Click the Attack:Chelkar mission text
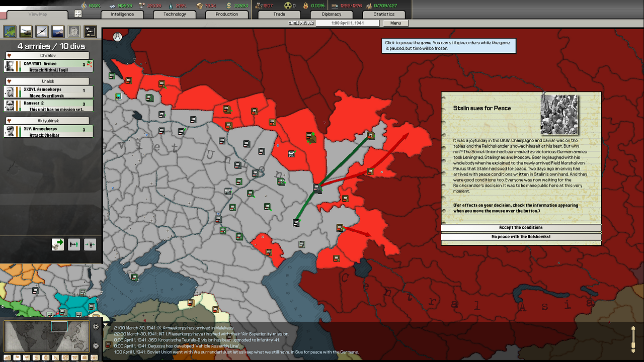The image size is (644, 362). pos(44,135)
